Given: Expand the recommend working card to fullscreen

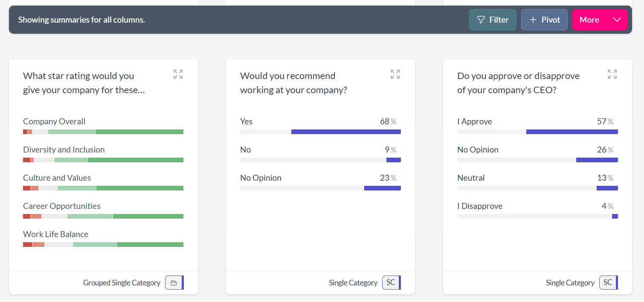Looking at the screenshot, I should coord(395,74).
